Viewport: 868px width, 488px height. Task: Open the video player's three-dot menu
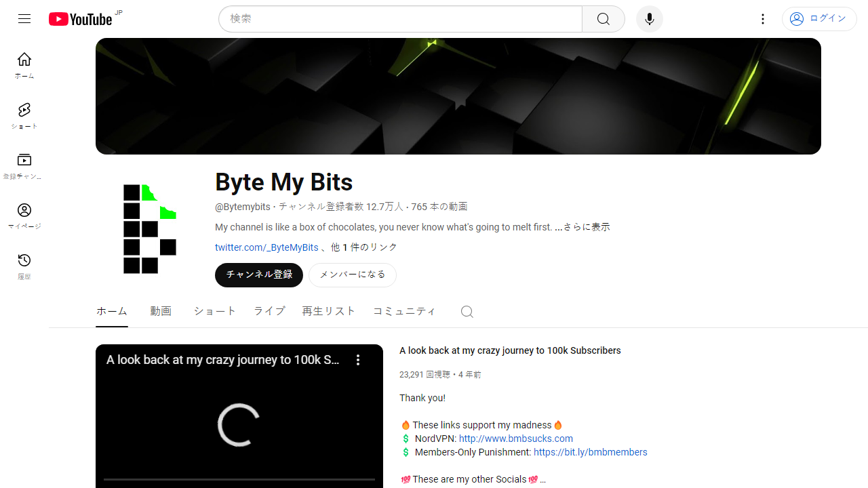pyautogui.click(x=358, y=360)
